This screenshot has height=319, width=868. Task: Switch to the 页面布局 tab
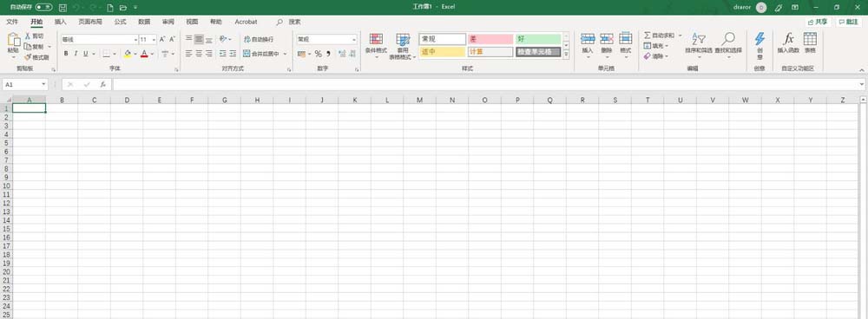click(x=90, y=22)
